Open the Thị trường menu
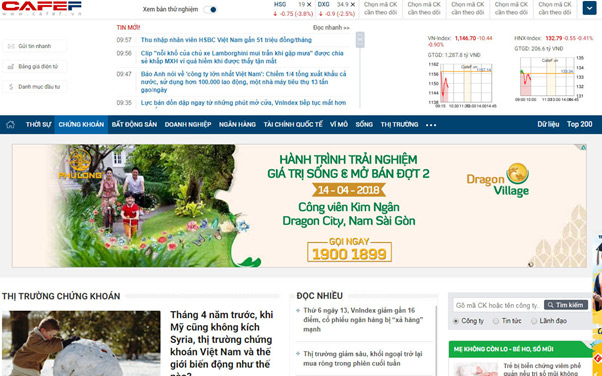The height and width of the screenshot is (376, 602). pos(399,124)
